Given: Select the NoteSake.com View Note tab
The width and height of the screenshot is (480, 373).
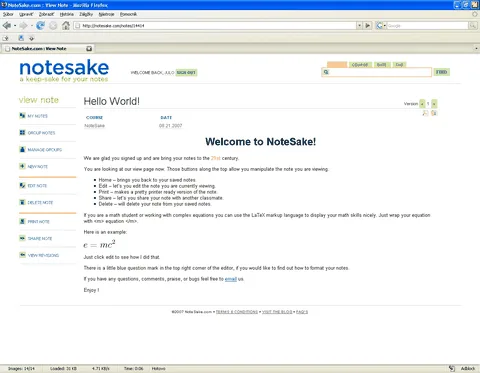Looking at the screenshot, I should point(47,49).
